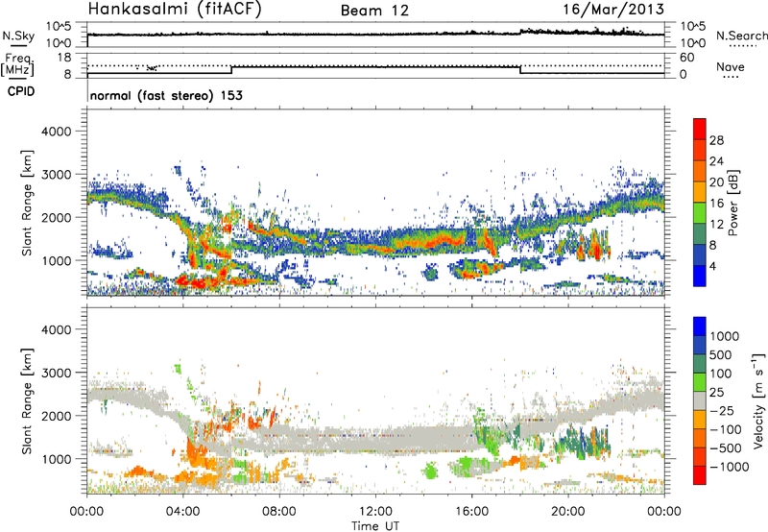Click the 'N.Sky' legend label
This screenshot has height=532, width=768.
(x=18, y=36)
